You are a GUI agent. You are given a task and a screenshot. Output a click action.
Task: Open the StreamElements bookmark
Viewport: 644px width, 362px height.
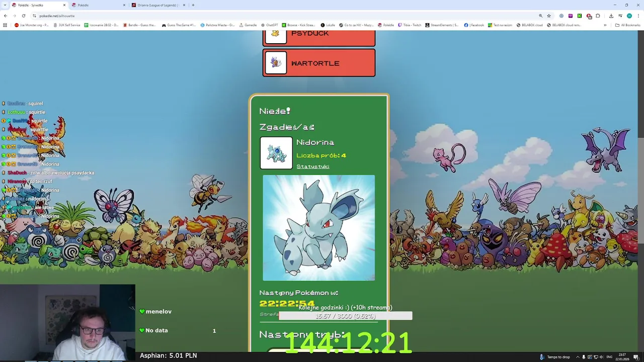point(442,25)
